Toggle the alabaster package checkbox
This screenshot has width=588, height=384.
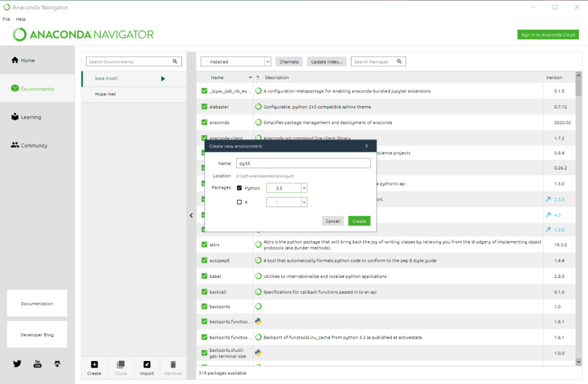coord(204,107)
